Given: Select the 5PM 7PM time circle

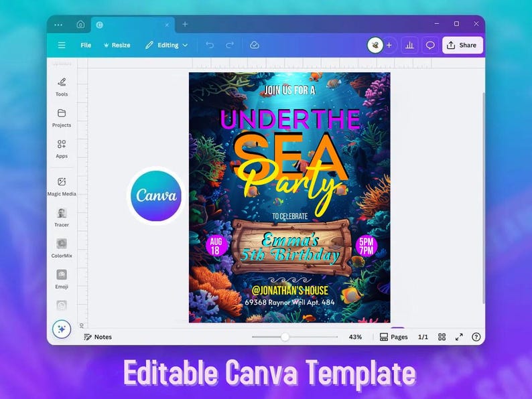Looking at the screenshot, I should (x=366, y=246).
